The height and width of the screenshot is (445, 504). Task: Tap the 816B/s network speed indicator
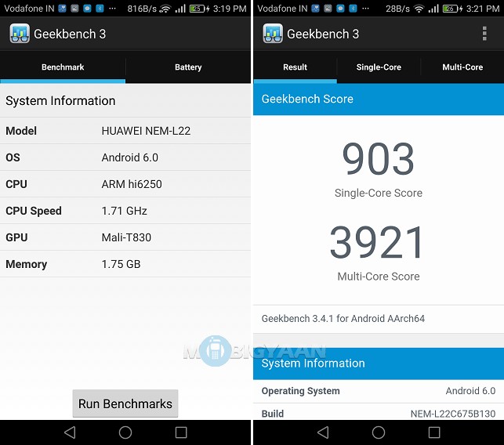(142, 9)
